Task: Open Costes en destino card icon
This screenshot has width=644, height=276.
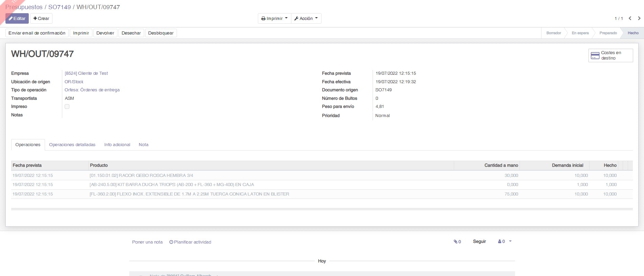Action: point(595,55)
